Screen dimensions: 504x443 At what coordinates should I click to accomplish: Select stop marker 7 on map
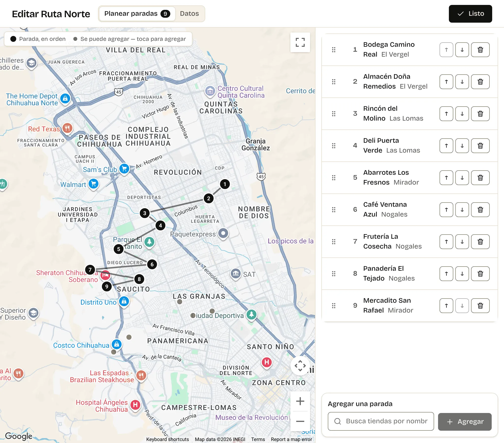pyautogui.click(x=90, y=269)
